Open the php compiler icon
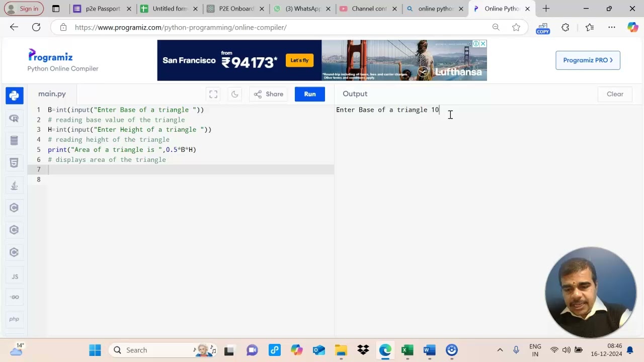 click(14, 319)
